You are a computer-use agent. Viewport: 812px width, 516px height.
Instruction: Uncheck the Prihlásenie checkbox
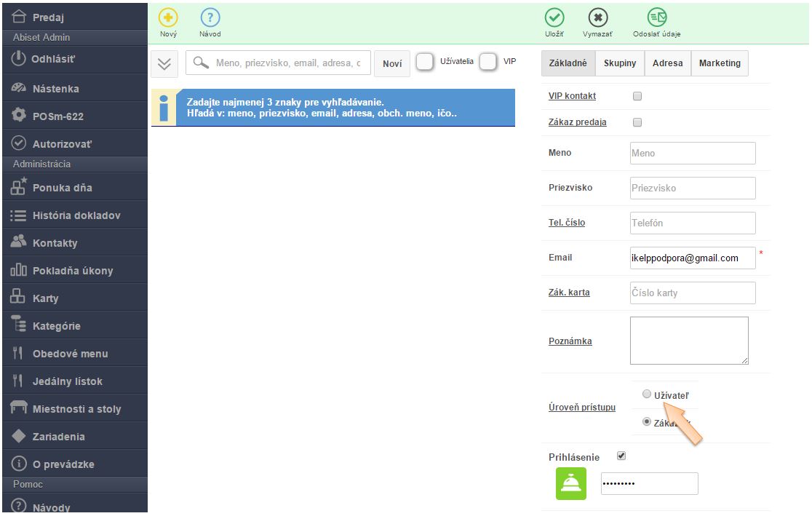[x=621, y=456]
